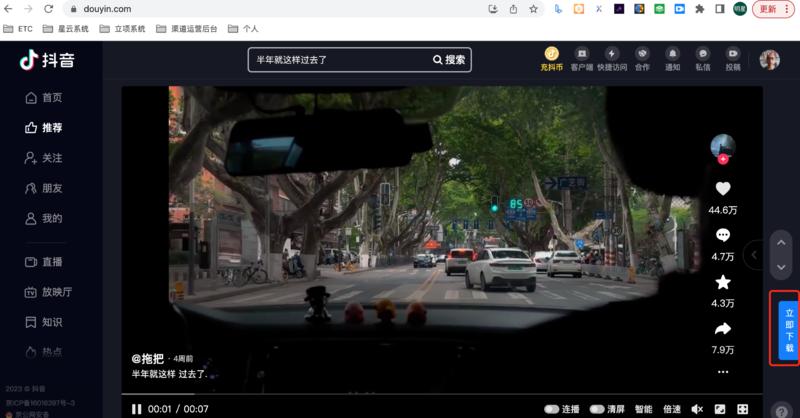Open the comments bubble icon
800x418 pixels.
coord(723,235)
